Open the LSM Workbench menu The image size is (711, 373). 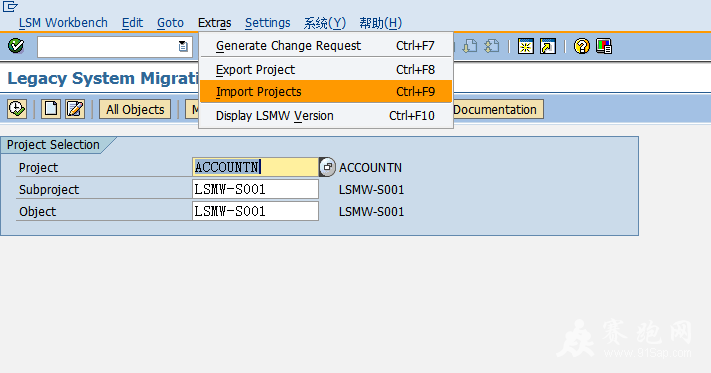(x=63, y=23)
